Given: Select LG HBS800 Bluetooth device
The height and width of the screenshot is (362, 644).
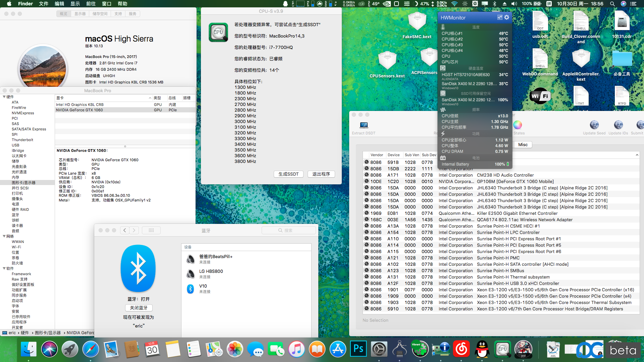Looking at the screenshot, I should click(x=247, y=274).
